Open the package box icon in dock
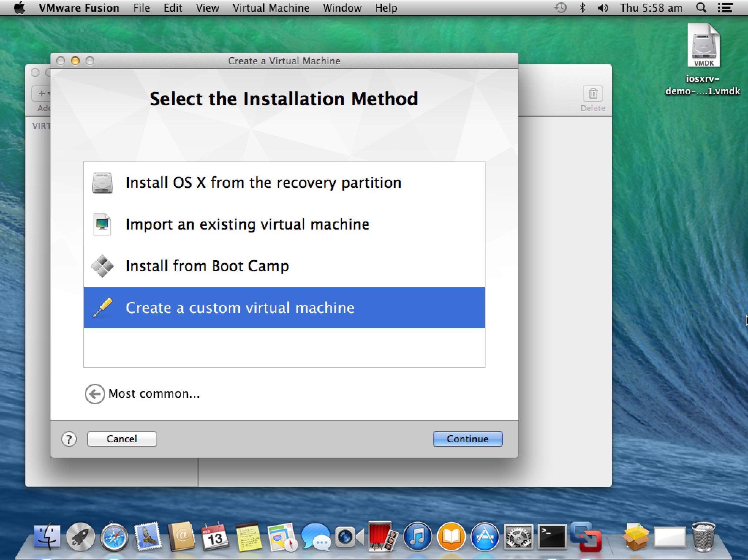 (x=636, y=537)
